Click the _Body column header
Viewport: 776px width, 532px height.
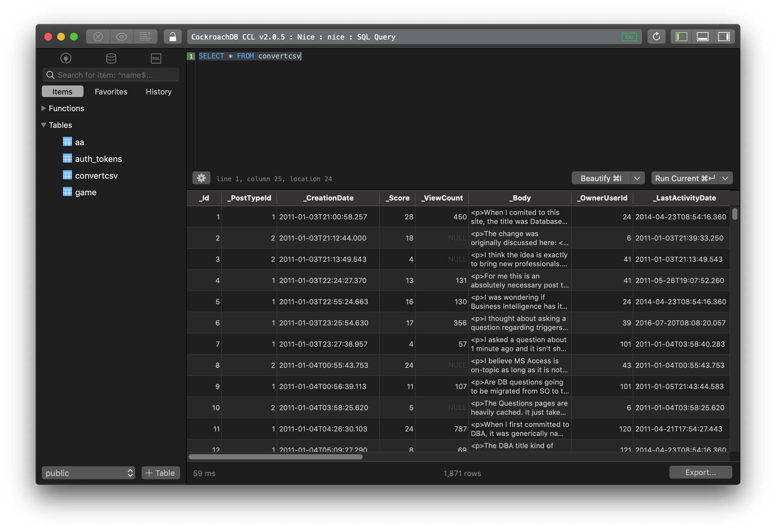point(520,198)
